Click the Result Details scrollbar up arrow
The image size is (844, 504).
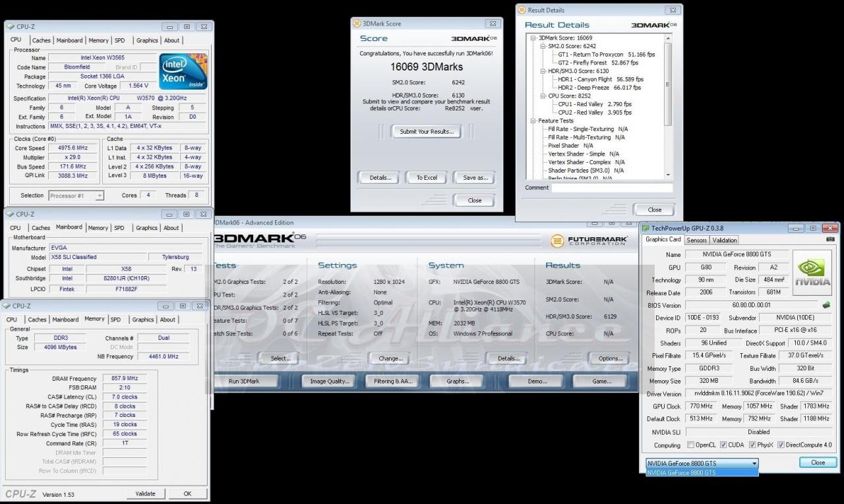pos(668,38)
